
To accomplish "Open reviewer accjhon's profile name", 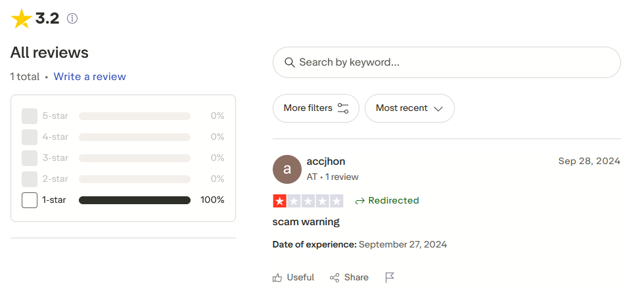I will pos(326,162).
